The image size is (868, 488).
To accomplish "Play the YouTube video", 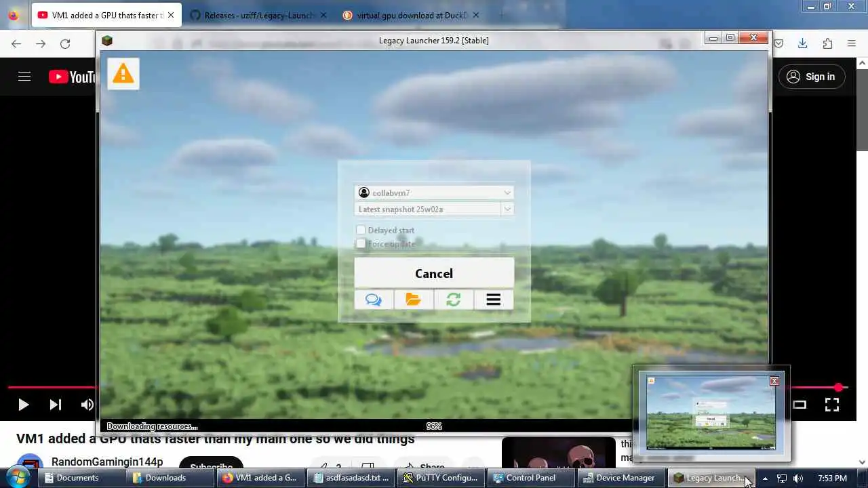I will click(23, 405).
